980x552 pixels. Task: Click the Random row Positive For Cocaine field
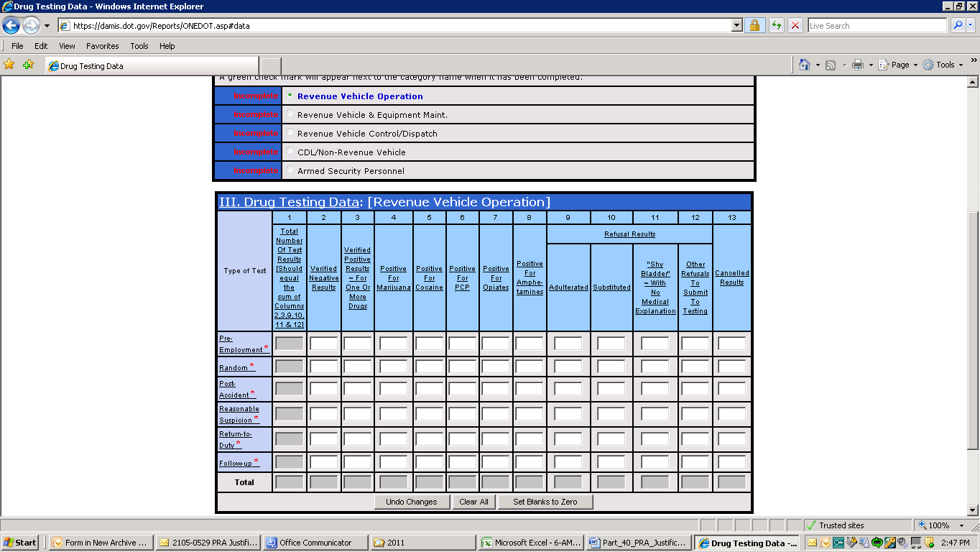[430, 367]
